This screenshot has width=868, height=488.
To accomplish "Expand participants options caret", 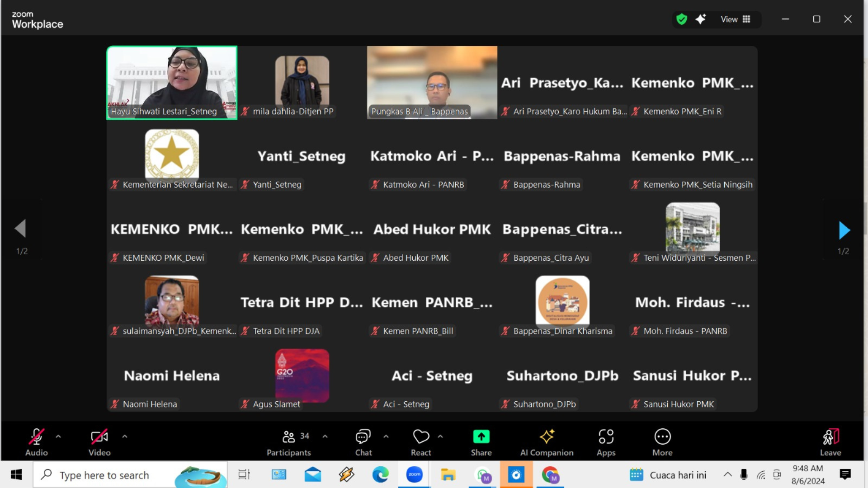I will click(x=325, y=436).
